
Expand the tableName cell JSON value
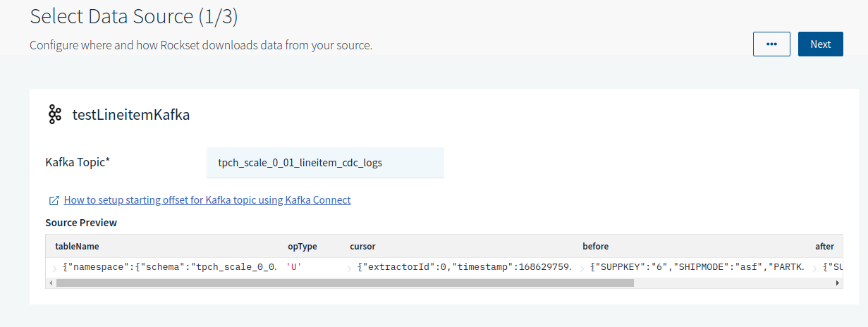(x=54, y=268)
